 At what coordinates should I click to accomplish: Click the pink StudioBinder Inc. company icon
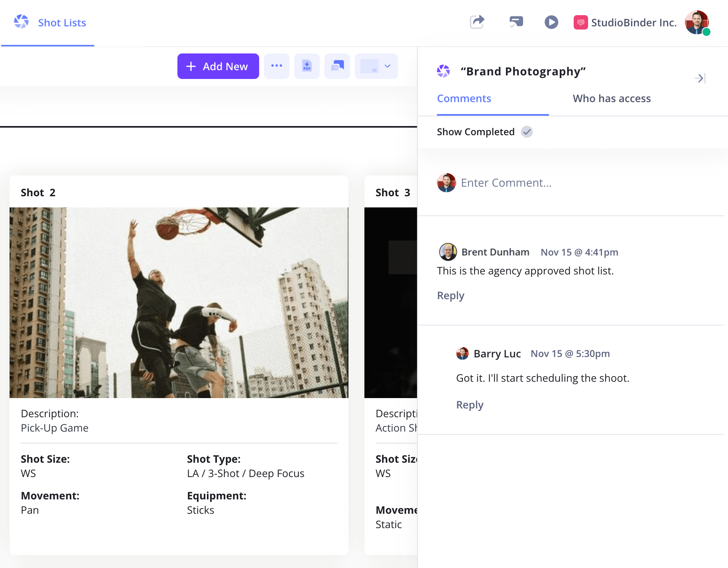pyautogui.click(x=580, y=22)
